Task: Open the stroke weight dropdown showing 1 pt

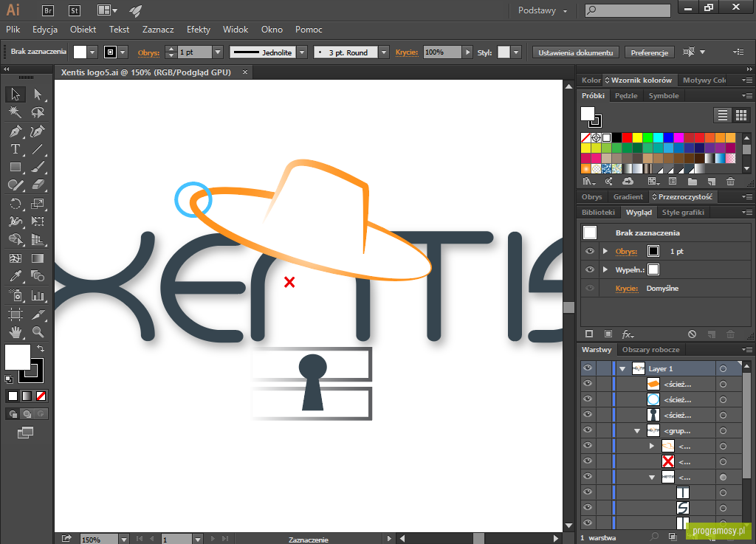Action: pyautogui.click(x=218, y=52)
